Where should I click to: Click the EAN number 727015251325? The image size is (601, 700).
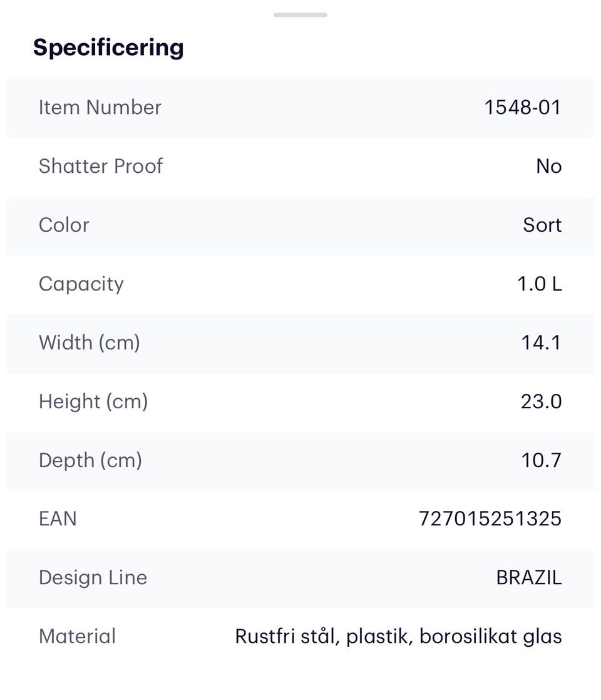point(490,519)
